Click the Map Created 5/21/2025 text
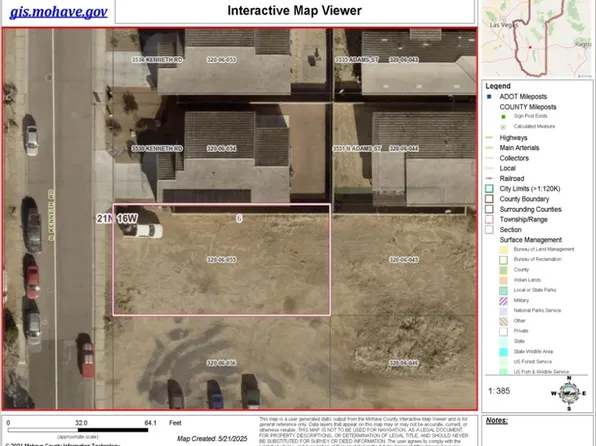 click(x=212, y=438)
